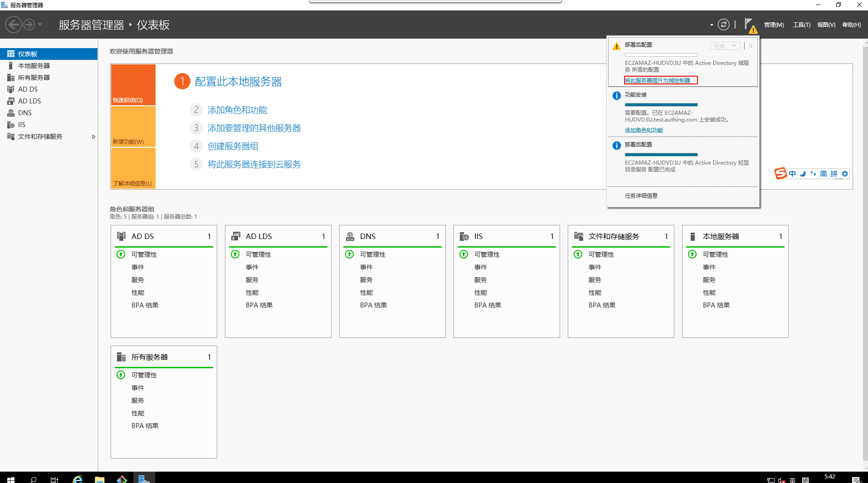Viewport: 868px width, 483px height.
Task: Click the refresh dashboard icon
Action: click(x=724, y=24)
